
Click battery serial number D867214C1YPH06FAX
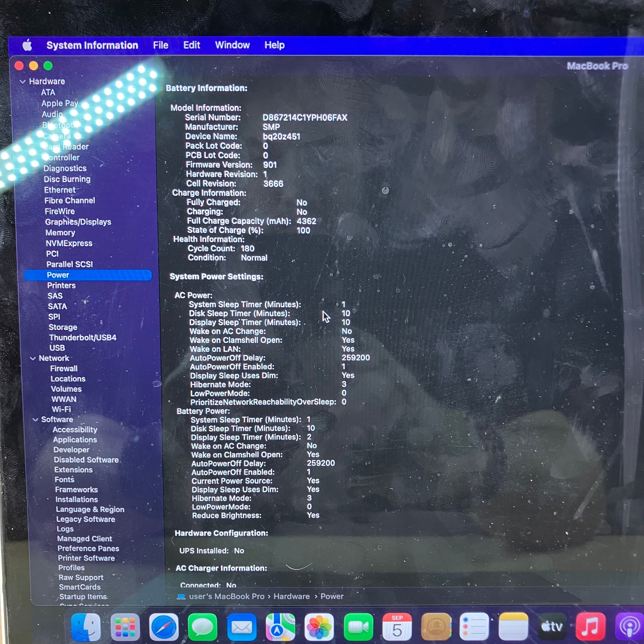305,118
